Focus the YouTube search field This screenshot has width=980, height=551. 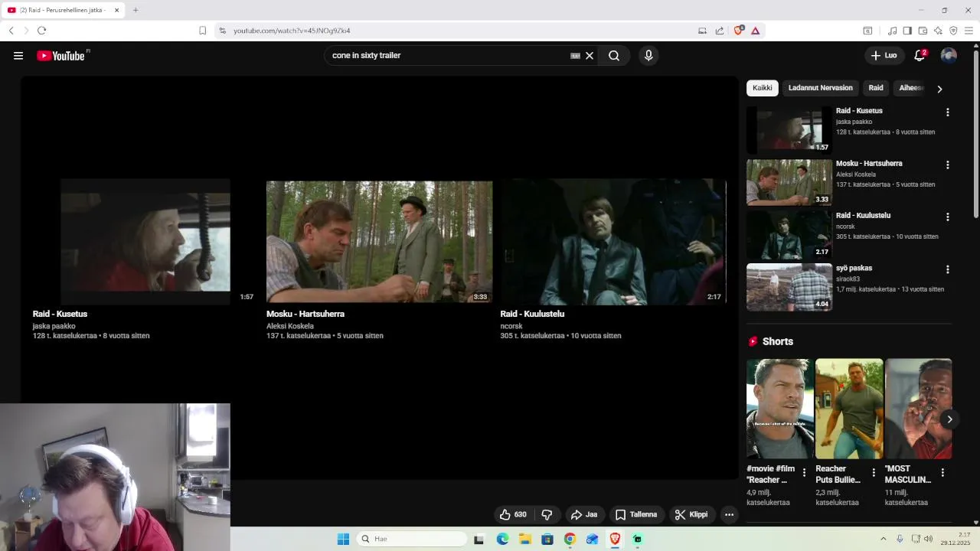pyautogui.click(x=448, y=55)
